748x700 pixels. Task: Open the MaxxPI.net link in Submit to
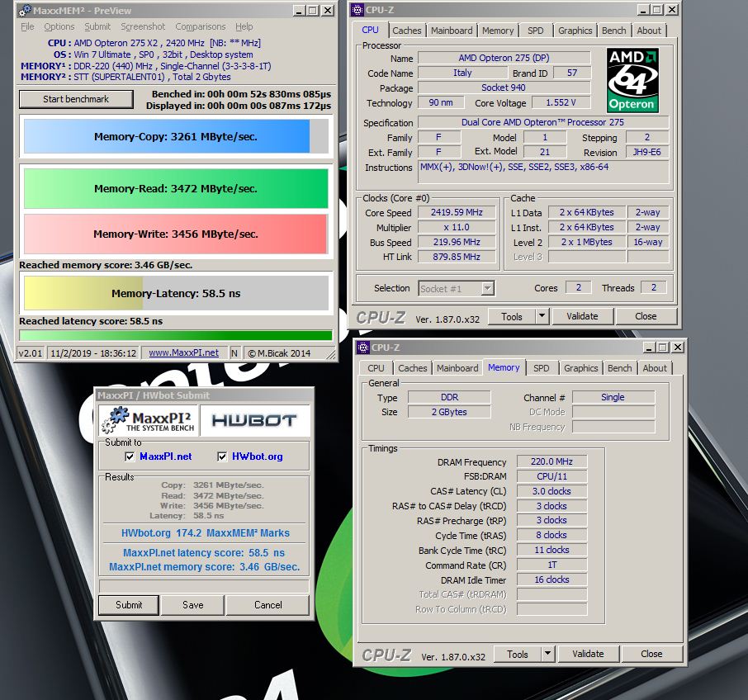[165, 456]
